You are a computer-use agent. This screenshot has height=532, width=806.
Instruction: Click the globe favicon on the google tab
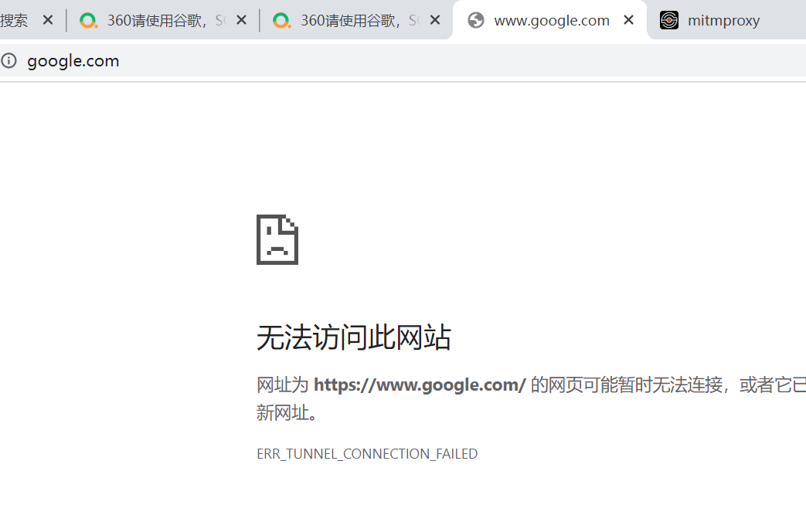tap(476, 20)
